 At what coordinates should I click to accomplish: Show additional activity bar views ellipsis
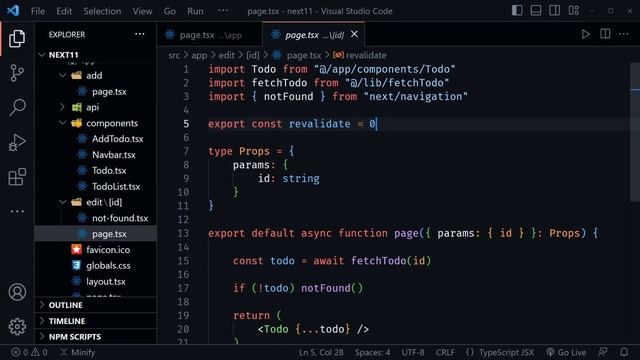pos(17,211)
